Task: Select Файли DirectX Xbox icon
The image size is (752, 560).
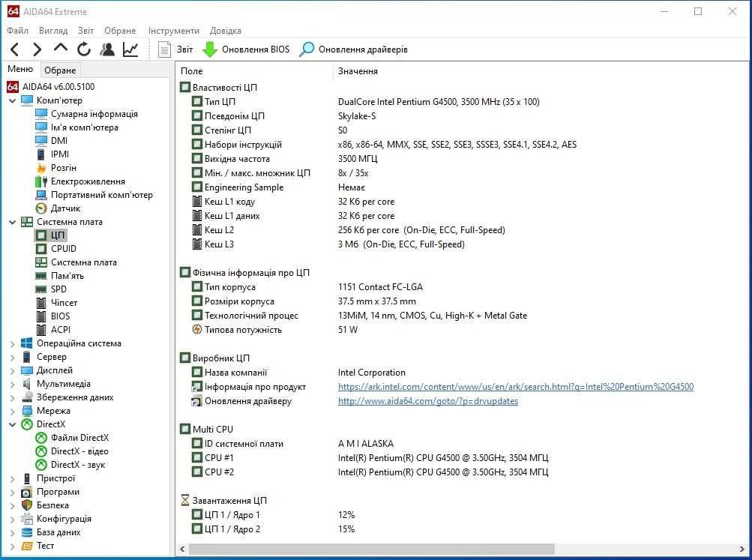Action: coord(41,438)
